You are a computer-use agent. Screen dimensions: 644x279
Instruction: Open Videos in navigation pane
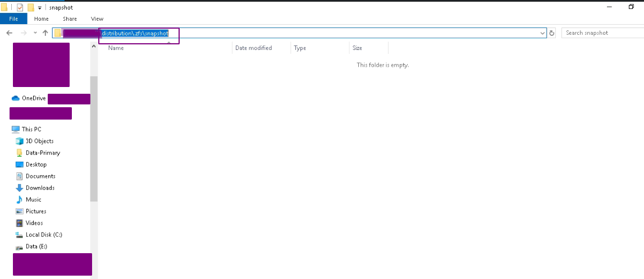[29, 223]
